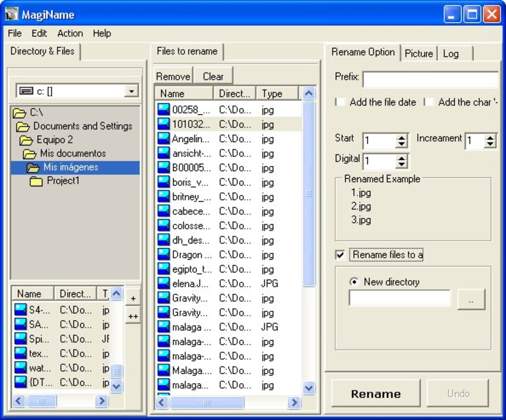Increase the Start value spinner
The height and width of the screenshot is (420, 506).
(402, 138)
